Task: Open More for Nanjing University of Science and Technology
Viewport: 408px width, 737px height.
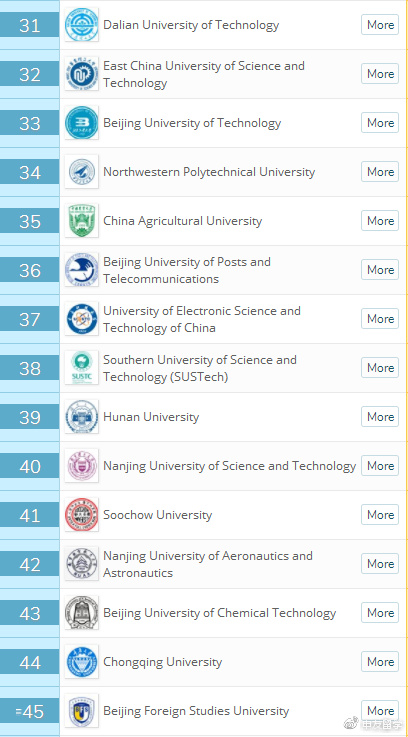Action: click(380, 466)
